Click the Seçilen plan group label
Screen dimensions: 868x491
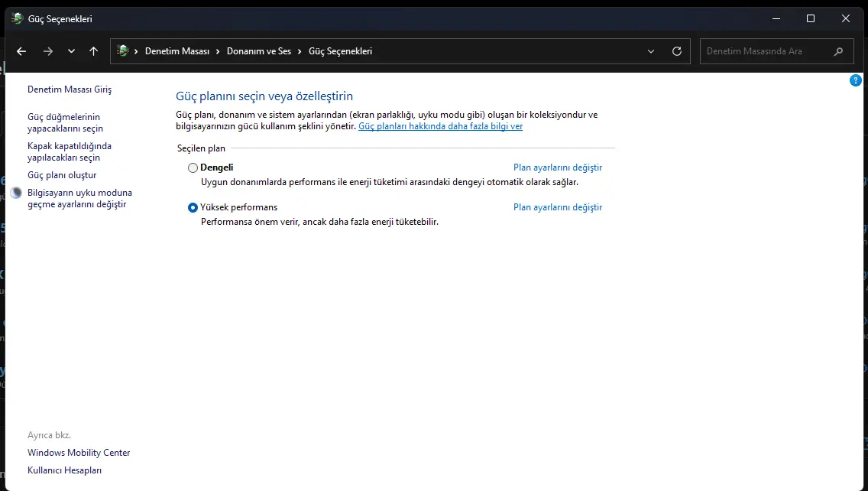tap(201, 148)
